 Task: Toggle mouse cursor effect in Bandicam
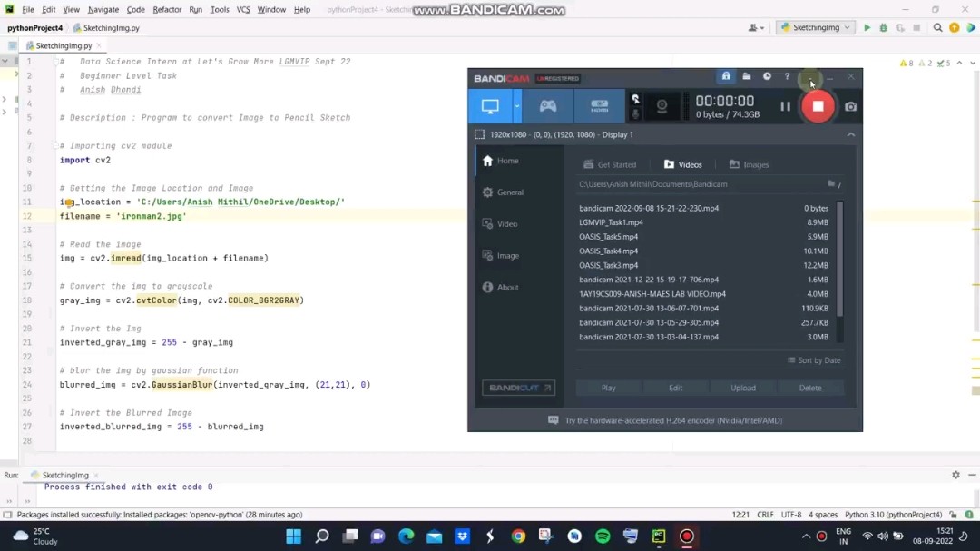(x=635, y=99)
